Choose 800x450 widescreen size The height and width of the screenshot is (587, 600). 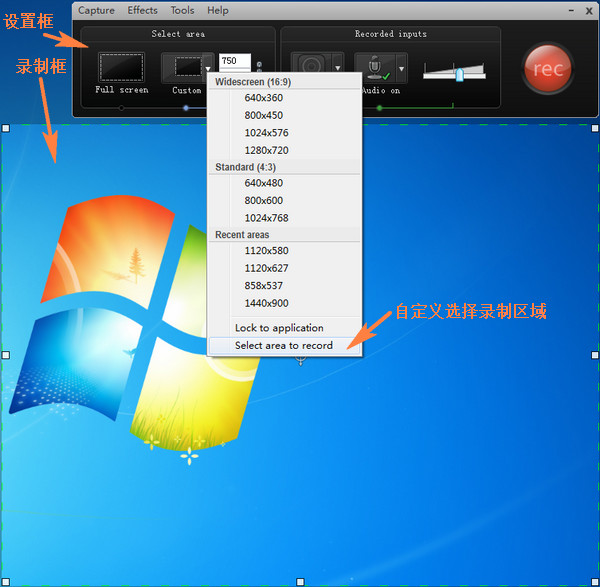point(284,116)
